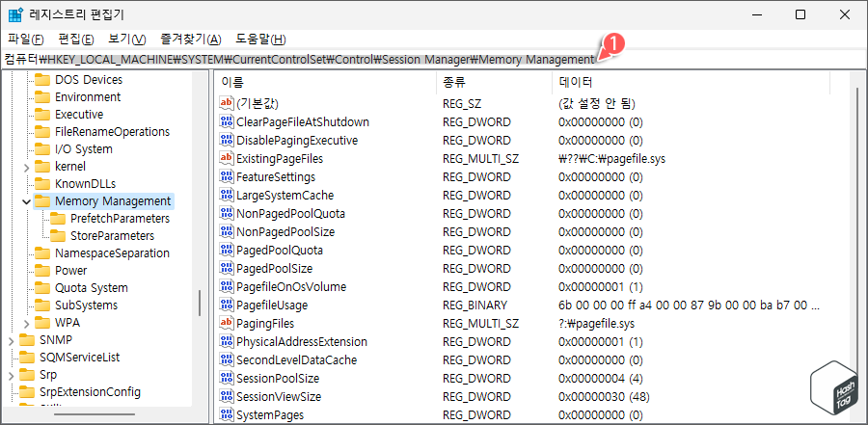Click the ExistingPageFiles multi-string icon
The image size is (868, 425).
tap(227, 158)
